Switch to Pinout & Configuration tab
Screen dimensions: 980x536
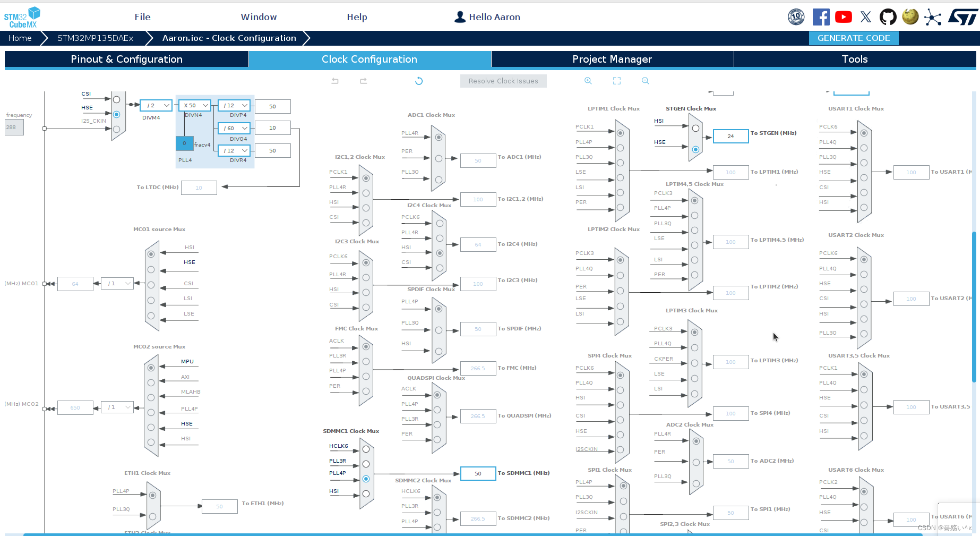coord(126,59)
